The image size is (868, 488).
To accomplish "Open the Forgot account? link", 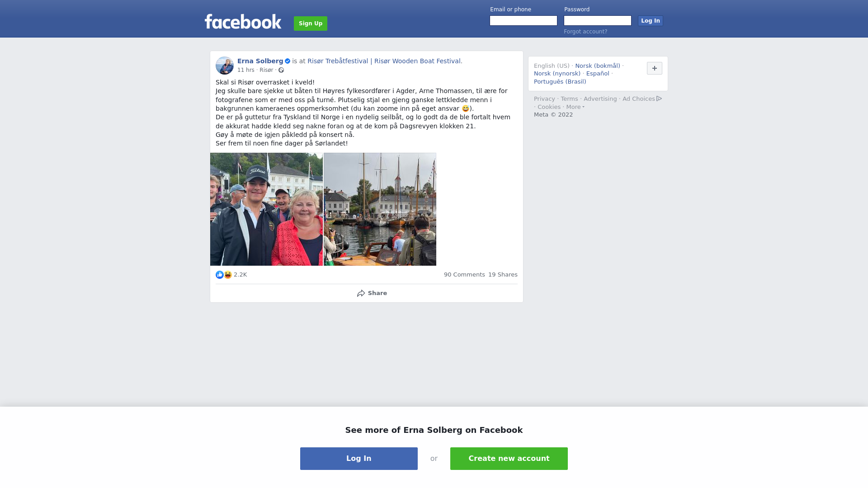I will [x=585, y=32].
